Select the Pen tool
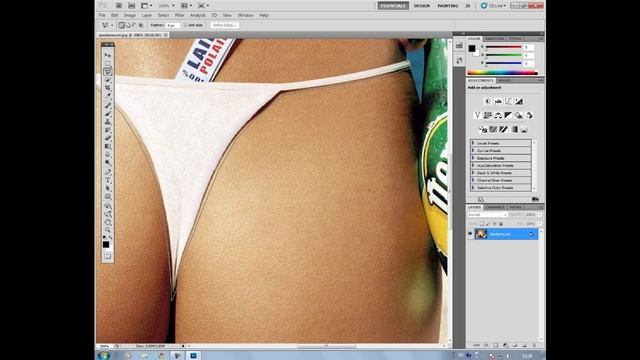Image resolution: width=640 pixels, height=360 pixels. pyautogui.click(x=108, y=171)
